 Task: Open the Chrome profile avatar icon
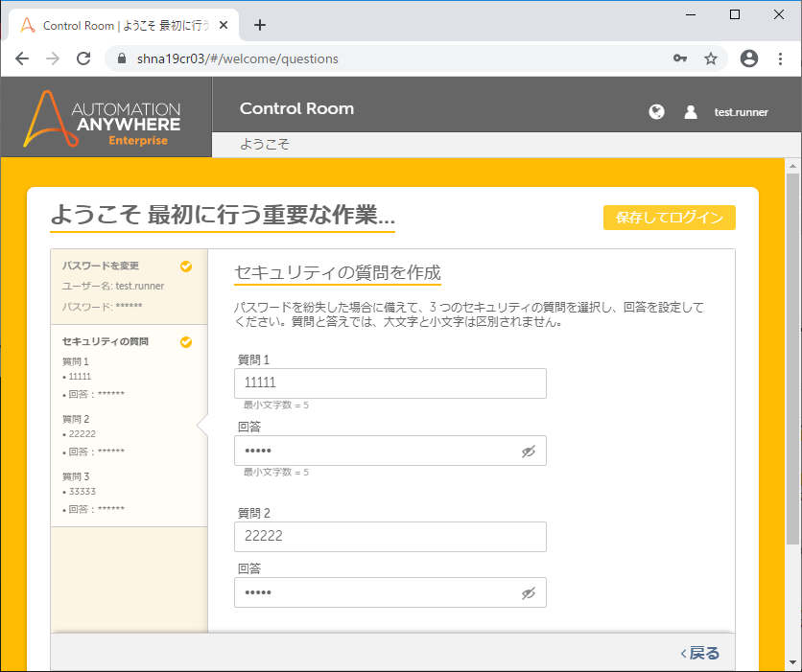point(749,58)
